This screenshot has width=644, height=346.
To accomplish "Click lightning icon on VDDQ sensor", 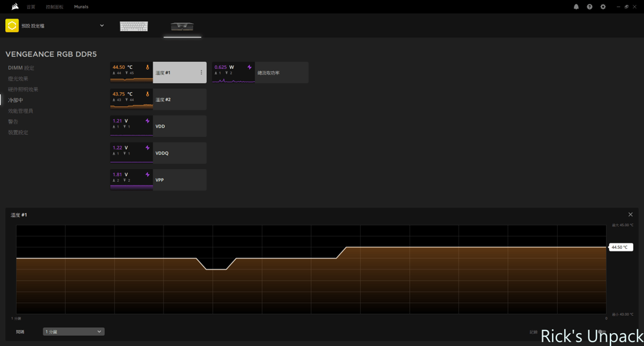I will pyautogui.click(x=147, y=148).
